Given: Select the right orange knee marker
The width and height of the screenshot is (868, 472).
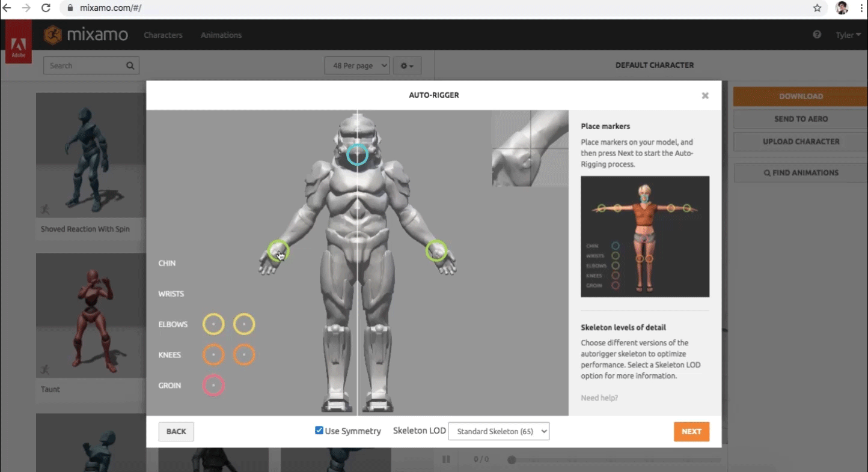Looking at the screenshot, I should pyautogui.click(x=244, y=355).
